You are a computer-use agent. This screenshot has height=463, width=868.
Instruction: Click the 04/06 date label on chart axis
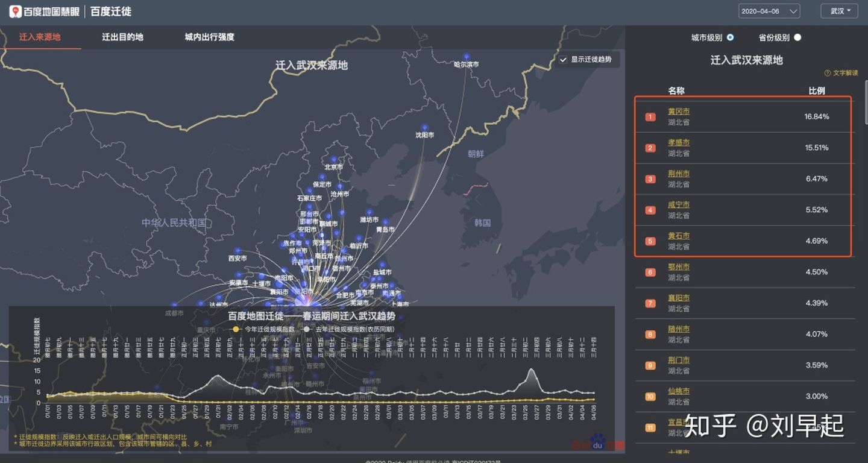593,412
